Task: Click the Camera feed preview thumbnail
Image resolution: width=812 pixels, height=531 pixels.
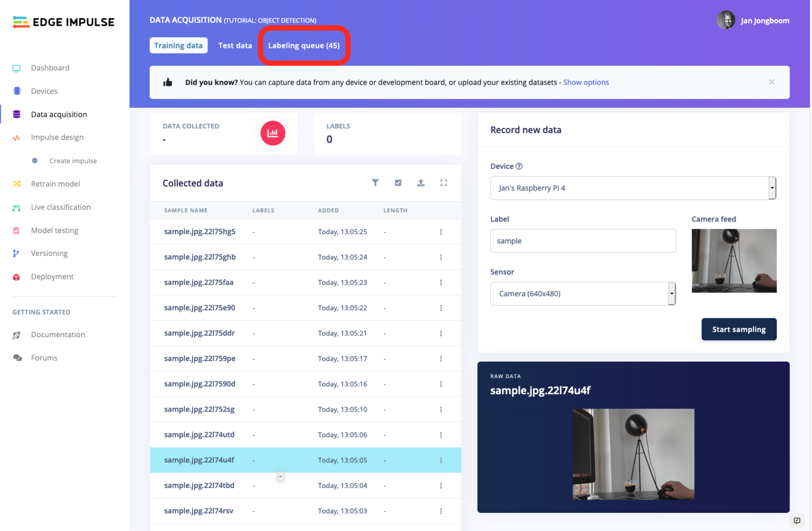Action: point(734,261)
